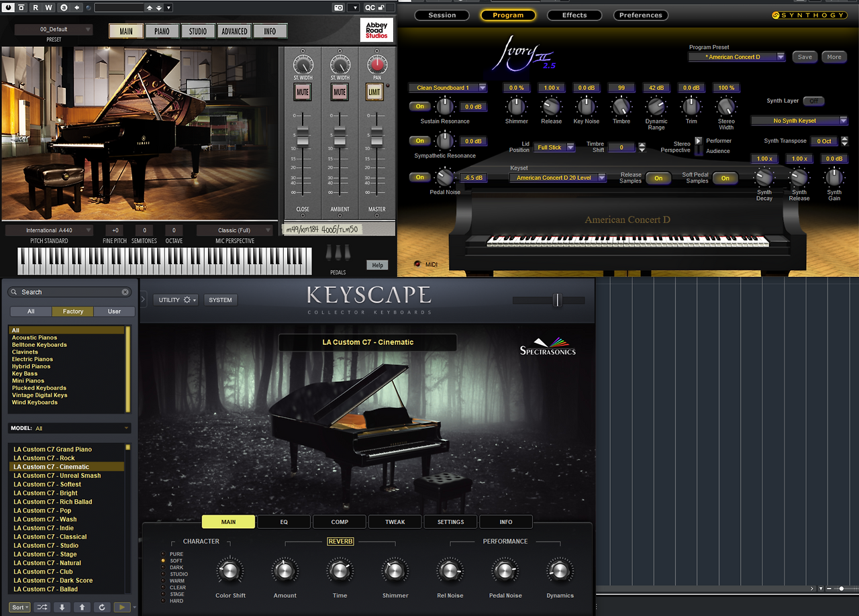
Task: Click the Keyscape refresh browser icon
Action: [102, 607]
